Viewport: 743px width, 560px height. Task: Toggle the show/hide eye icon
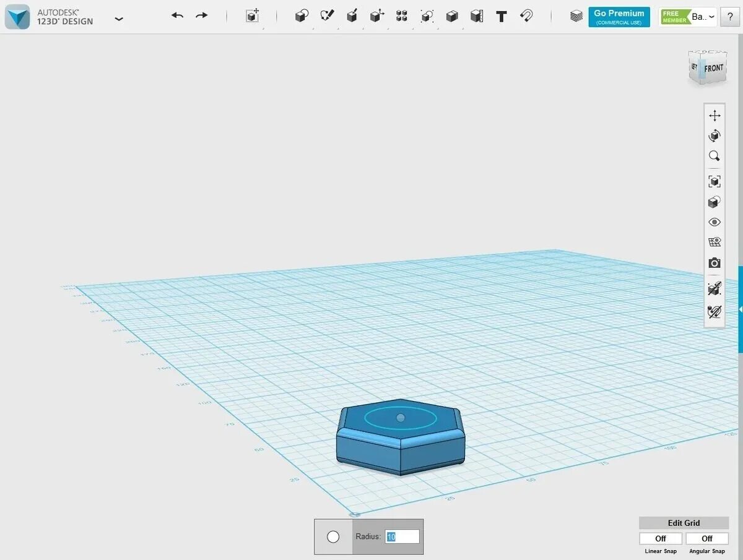pos(715,222)
